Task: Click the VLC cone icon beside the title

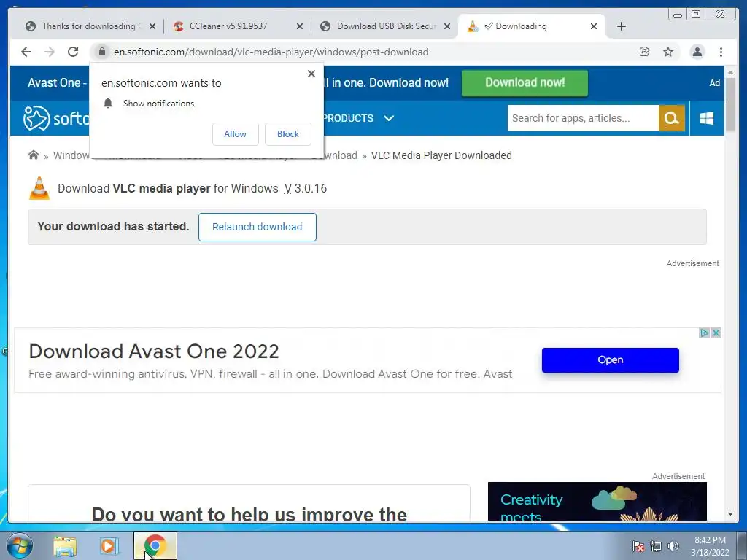Action: [x=39, y=188]
